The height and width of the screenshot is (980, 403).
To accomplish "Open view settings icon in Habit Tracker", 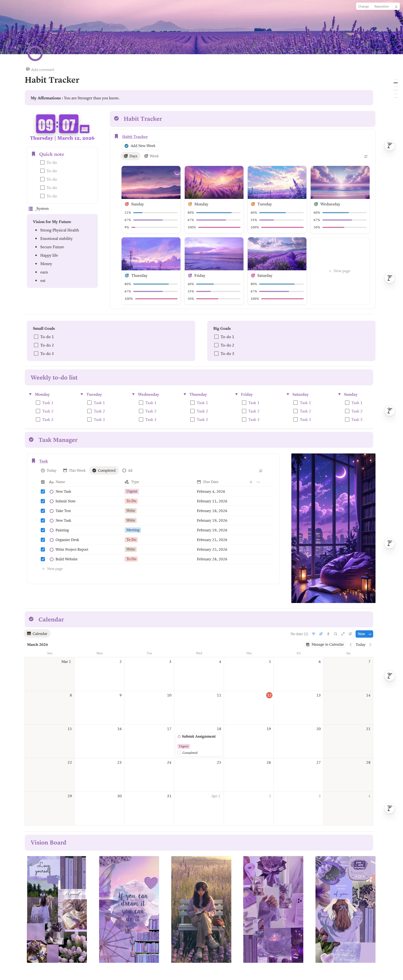I will pos(365,156).
